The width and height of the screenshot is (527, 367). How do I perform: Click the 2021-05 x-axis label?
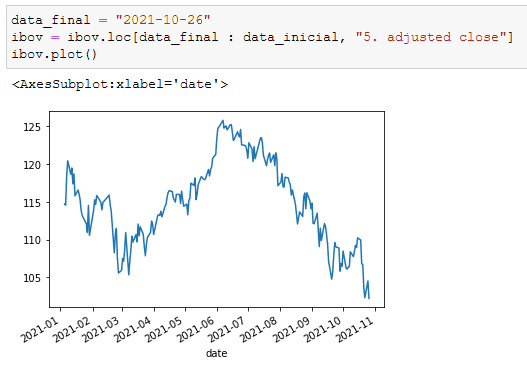tap(165, 329)
